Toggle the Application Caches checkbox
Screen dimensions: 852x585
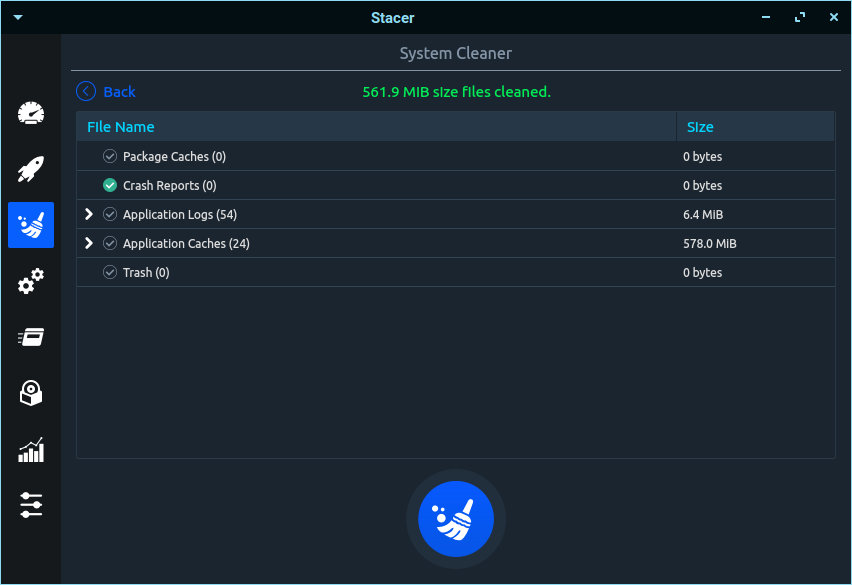click(110, 243)
